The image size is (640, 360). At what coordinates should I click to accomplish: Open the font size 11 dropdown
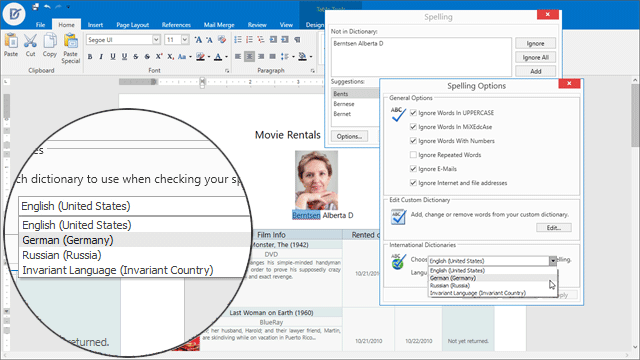click(x=185, y=40)
